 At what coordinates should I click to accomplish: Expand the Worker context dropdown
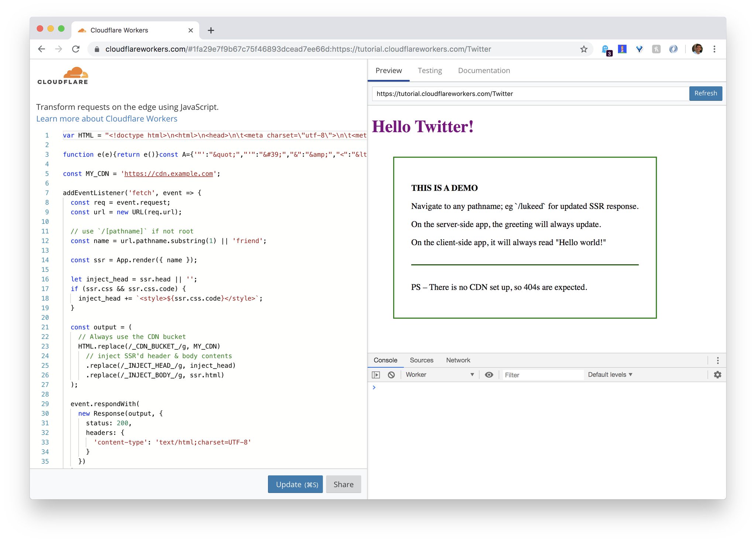(x=439, y=375)
